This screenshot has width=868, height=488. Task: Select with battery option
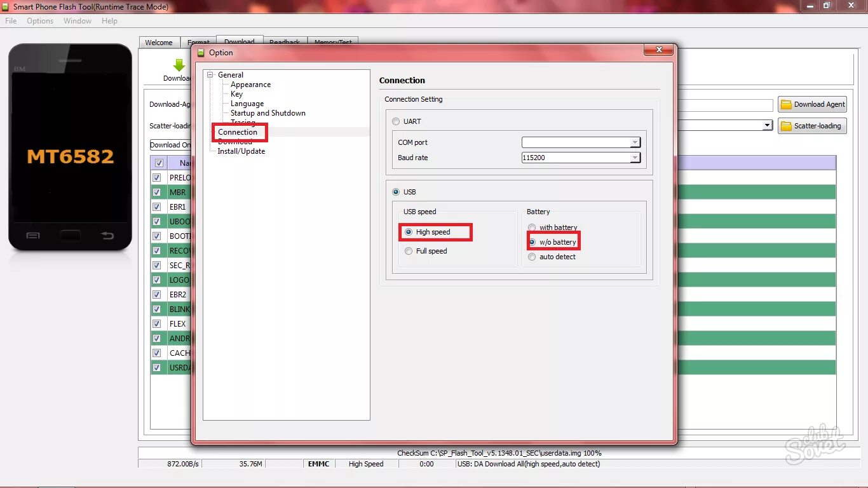pyautogui.click(x=532, y=227)
